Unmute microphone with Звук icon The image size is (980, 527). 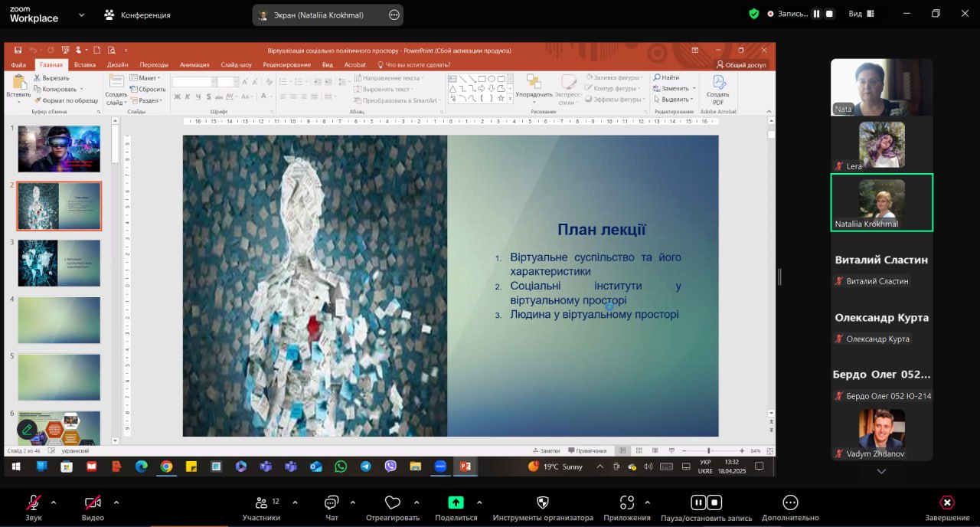34,503
